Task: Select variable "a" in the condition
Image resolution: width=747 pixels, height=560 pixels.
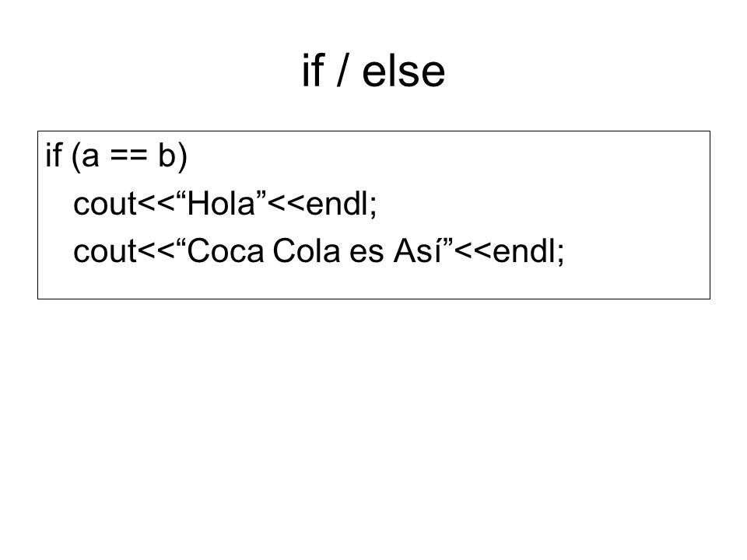Action: tap(90, 157)
